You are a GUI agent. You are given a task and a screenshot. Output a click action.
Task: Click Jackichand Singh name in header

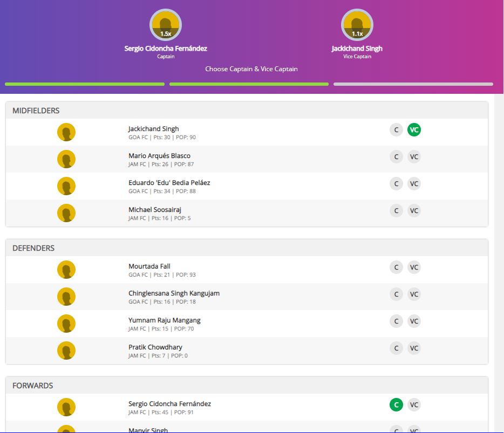[x=357, y=49]
